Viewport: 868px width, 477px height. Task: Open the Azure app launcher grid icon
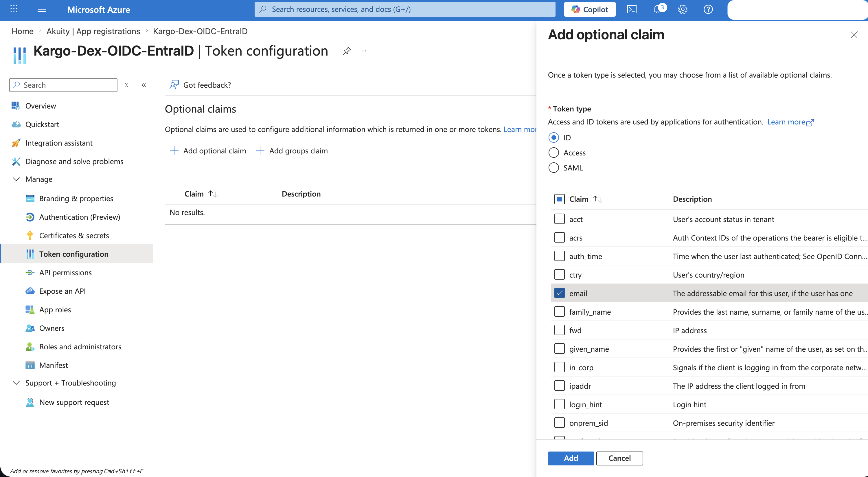click(x=14, y=9)
